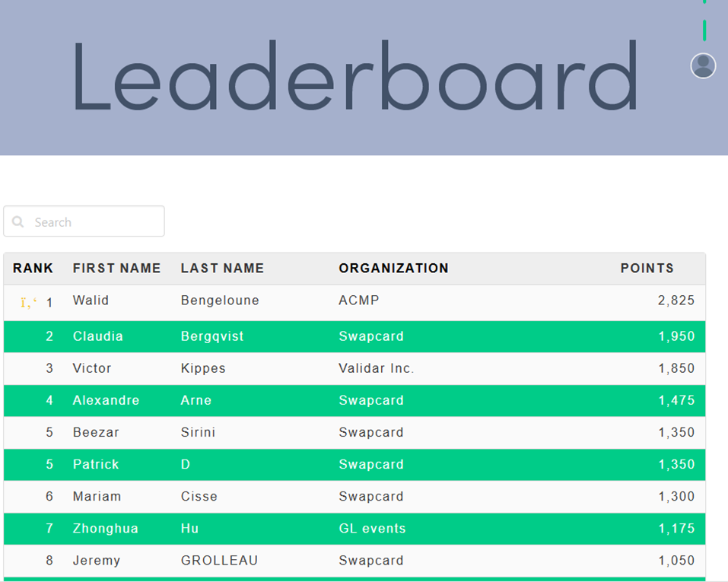Click the GL events organization cell
This screenshot has width=728, height=582.
pyautogui.click(x=372, y=529)
